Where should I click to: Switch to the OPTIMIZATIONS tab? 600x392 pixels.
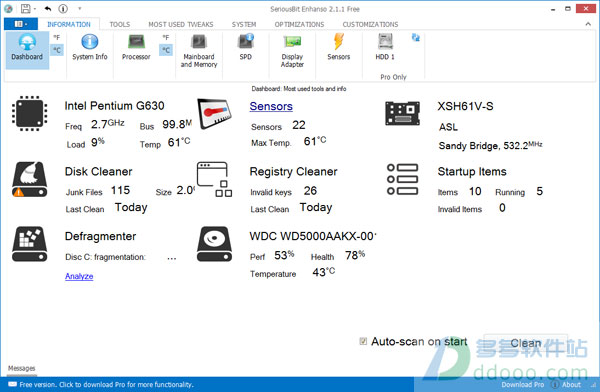coord(299,24)
